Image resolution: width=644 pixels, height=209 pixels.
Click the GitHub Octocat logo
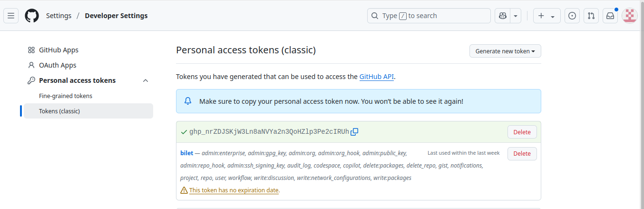pos(32,16)
